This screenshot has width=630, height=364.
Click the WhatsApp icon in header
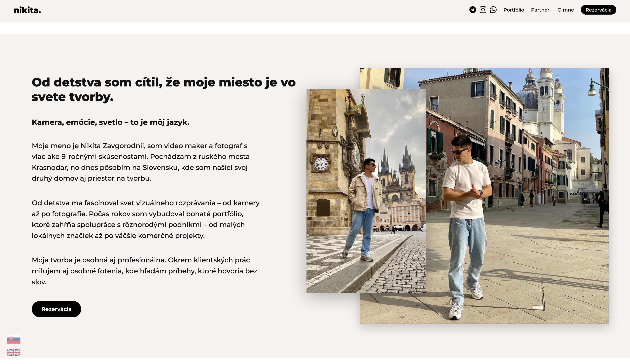tap(493, 10)
